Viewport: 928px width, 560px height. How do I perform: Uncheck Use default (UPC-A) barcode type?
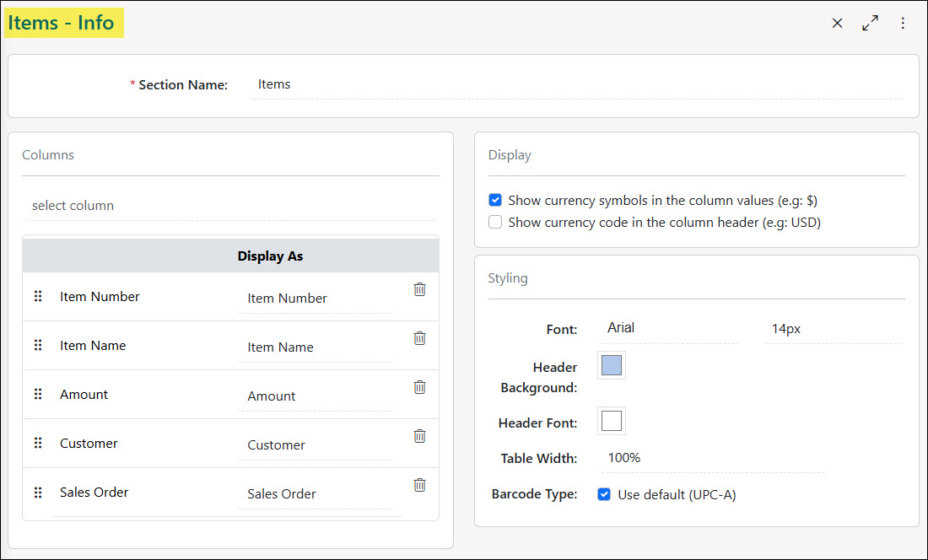(x=604, y=494)
